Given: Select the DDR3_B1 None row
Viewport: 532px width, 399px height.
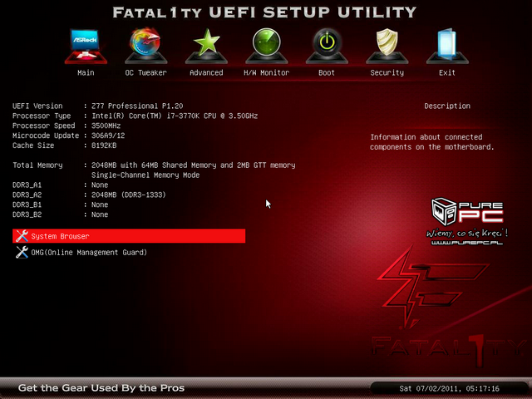Looking at the screenshot, I should point(61,204).
